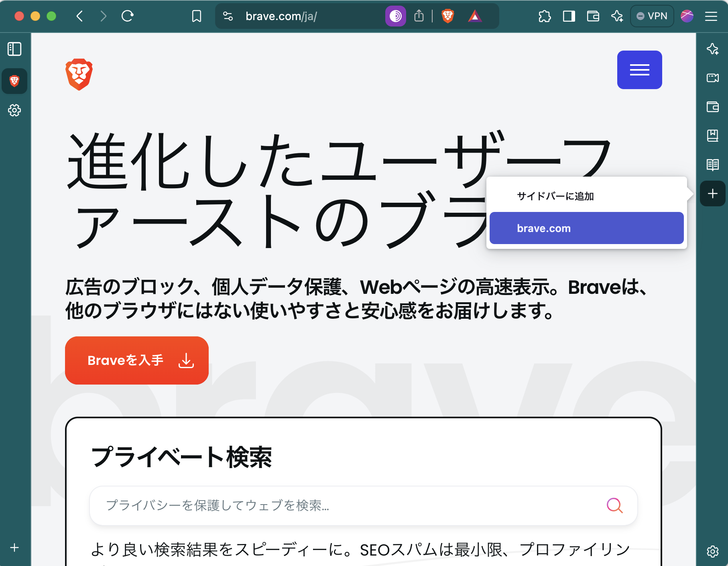Open Wallet icon in the right sidebar

tap(713, 107)
